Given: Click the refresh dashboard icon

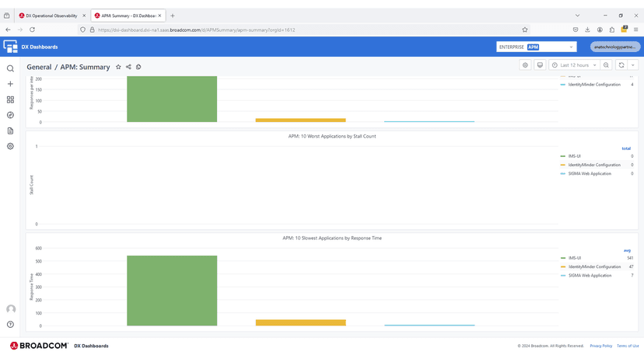Looking at the screenshot, I should click(x=621, y=65).
